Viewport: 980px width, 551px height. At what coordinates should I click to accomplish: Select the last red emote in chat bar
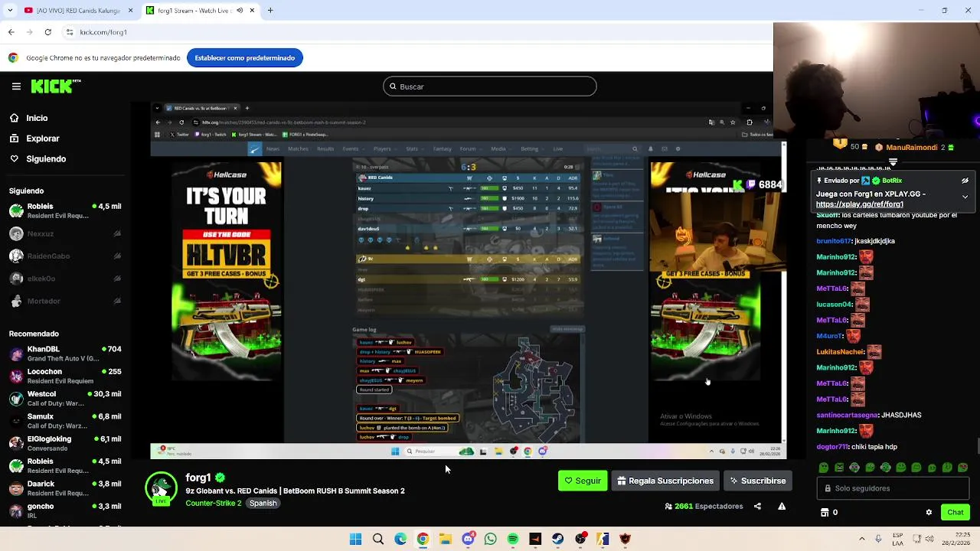[x=962, y=468]
